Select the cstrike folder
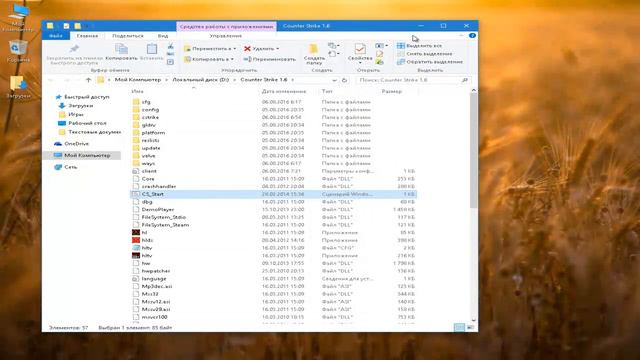The image size is (640, 360). point(150,117)
